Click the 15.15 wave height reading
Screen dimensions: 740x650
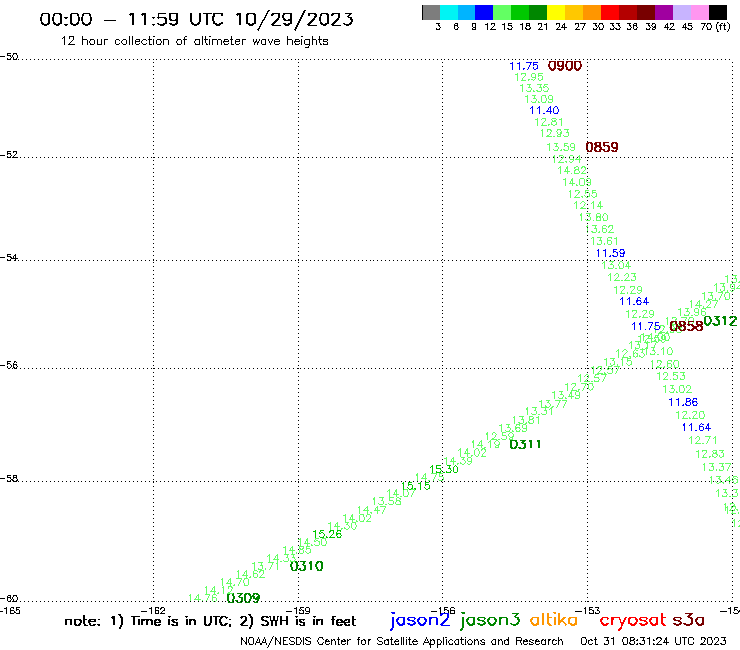(416, 486)
